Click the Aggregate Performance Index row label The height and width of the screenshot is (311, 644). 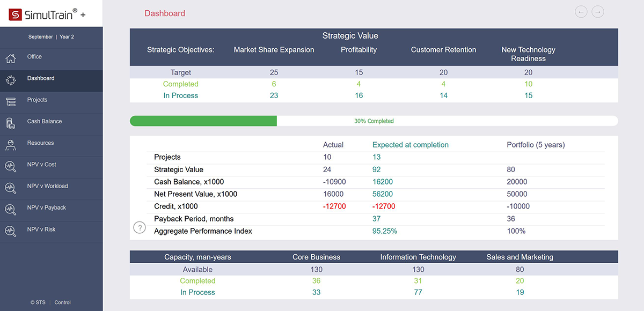(203, 231)
